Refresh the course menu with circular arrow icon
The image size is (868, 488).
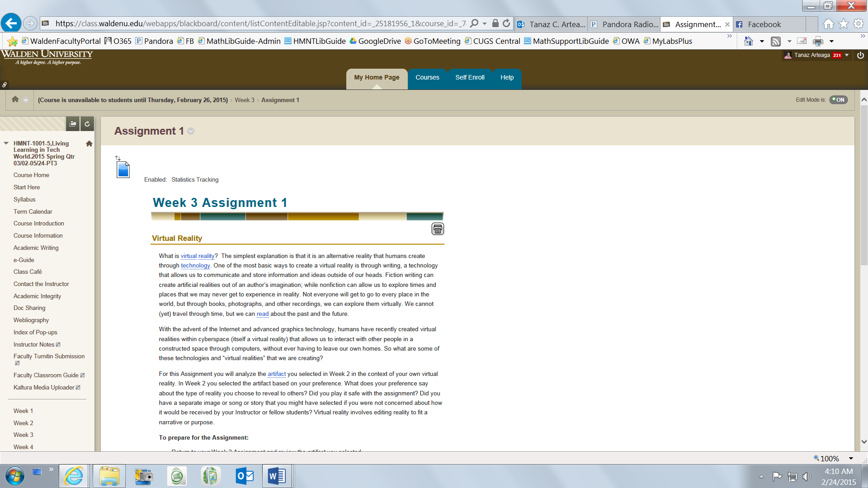tap(87, 123)
